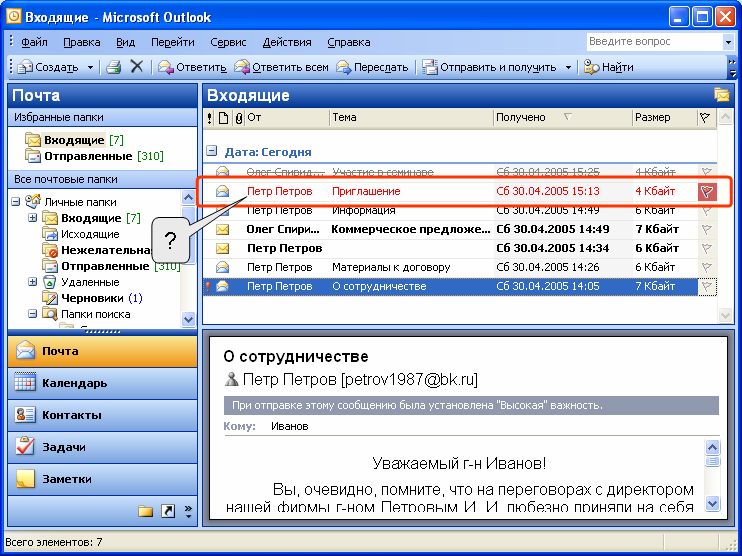Click the Reply (Ответить) button

pyautogui.click(x=192, y=67)
